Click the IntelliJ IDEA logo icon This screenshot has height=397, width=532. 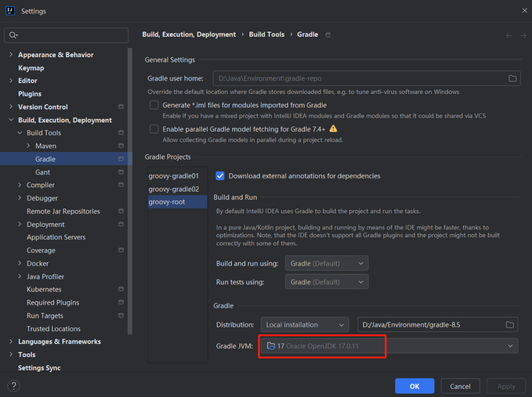[10, 11]
